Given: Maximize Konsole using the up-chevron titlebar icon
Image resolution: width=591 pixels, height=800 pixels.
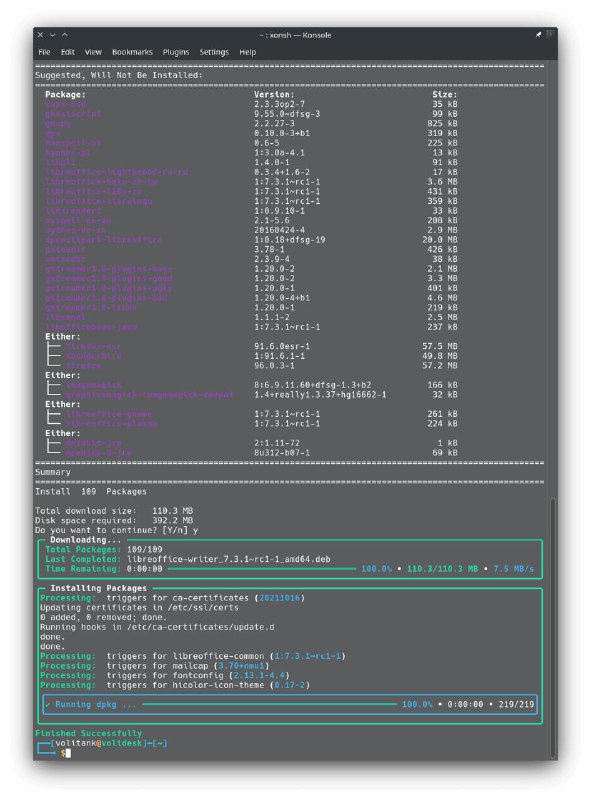Looking at the screenshot, I should (x=65, y=35).
